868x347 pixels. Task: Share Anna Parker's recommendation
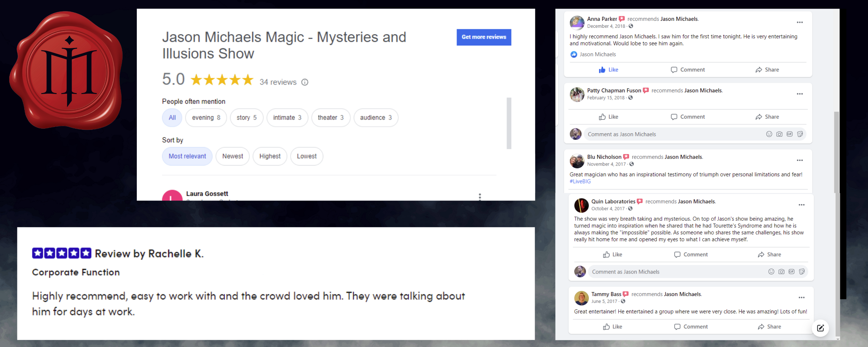767,70
